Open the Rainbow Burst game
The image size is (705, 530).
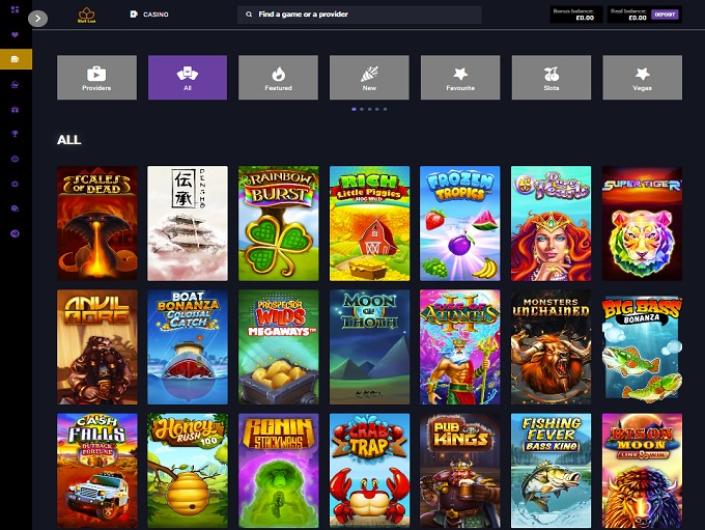(x=278, y=223)
